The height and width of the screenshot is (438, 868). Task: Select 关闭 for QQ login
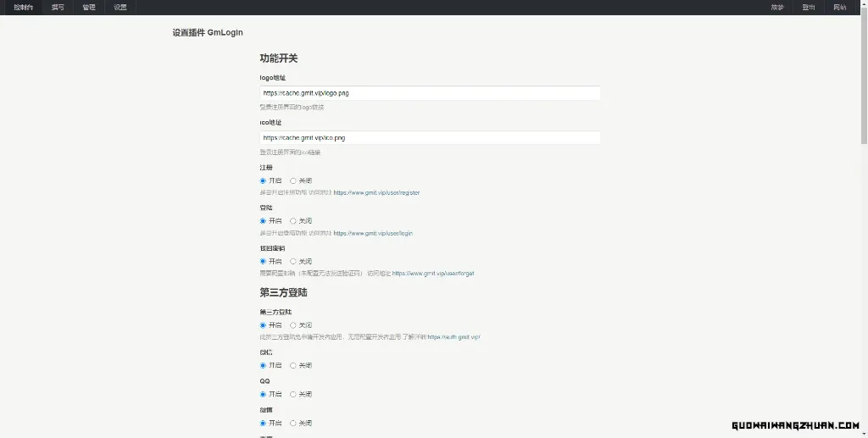(293, 394)
